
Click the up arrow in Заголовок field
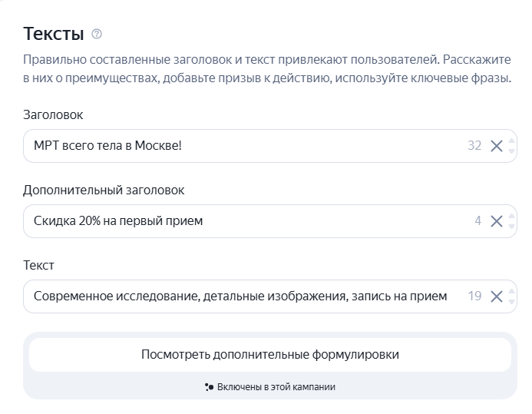[x=512, y=141]
